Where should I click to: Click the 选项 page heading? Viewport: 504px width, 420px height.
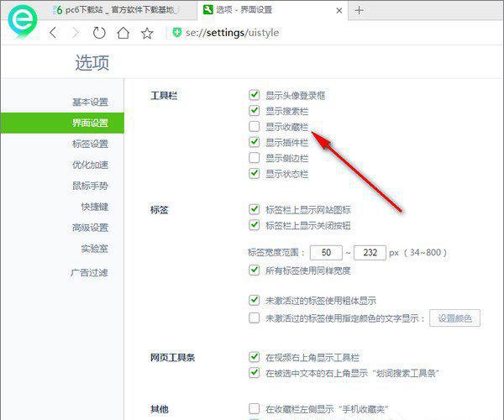click(x=92, y=62)
